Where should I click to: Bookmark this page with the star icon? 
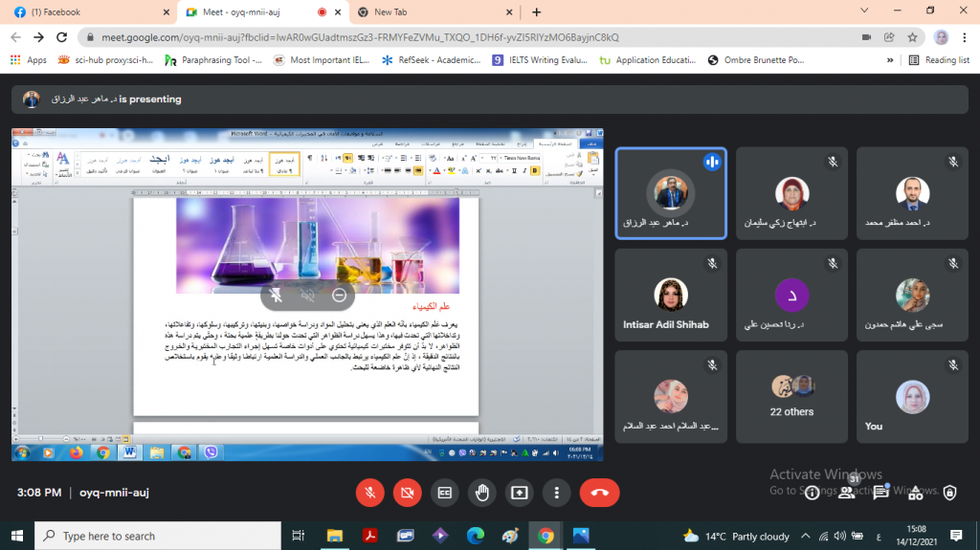(x=913, y=37)
